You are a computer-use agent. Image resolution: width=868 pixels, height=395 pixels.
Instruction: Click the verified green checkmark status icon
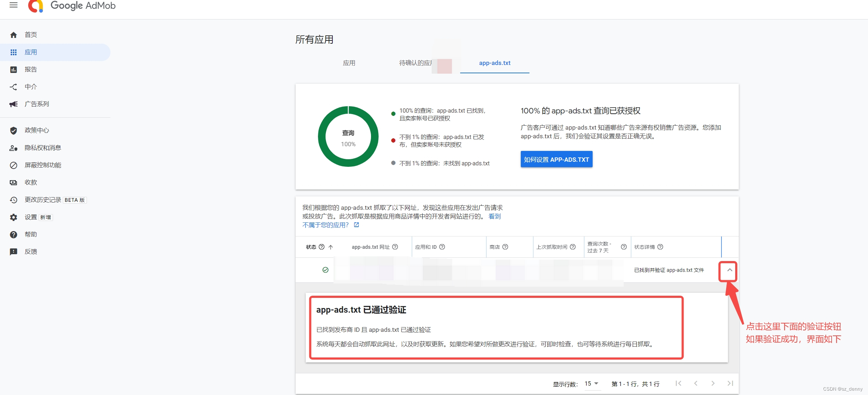325,270
